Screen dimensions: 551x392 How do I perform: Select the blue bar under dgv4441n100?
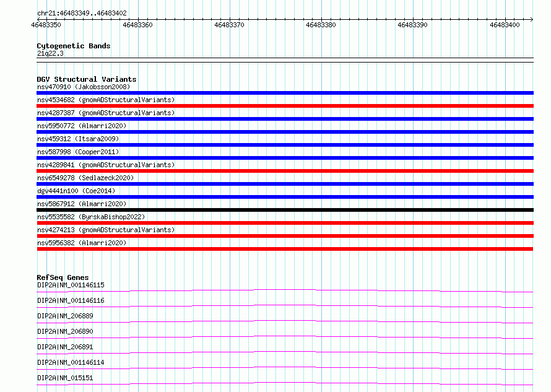click(x=285, y=197)
